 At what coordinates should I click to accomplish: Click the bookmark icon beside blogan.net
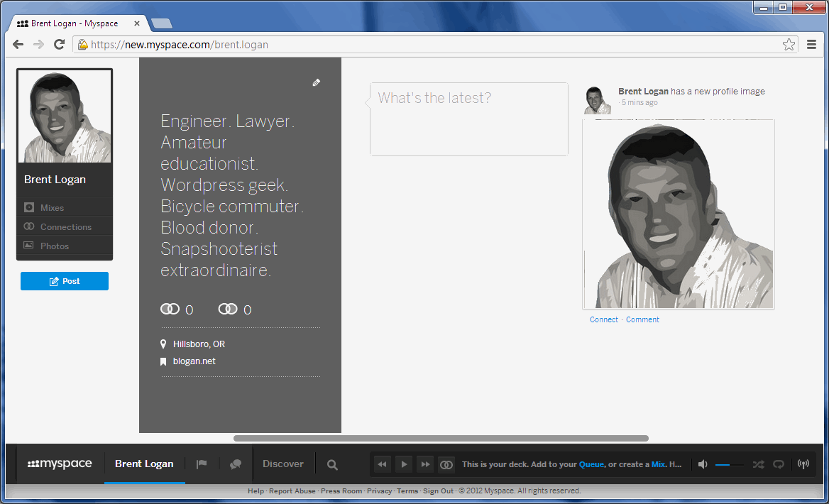click(163, 362)
